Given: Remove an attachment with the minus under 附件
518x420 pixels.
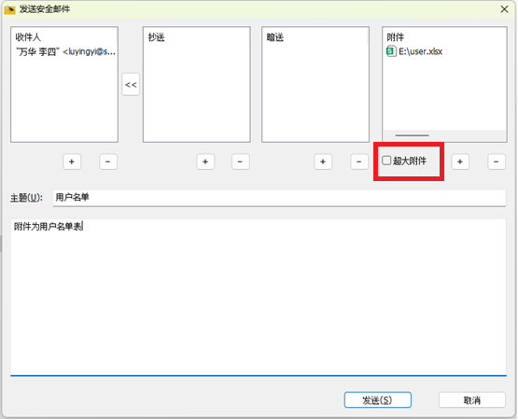Looking at the screenshot, I should pyautogui.click(x=497, y=161).
